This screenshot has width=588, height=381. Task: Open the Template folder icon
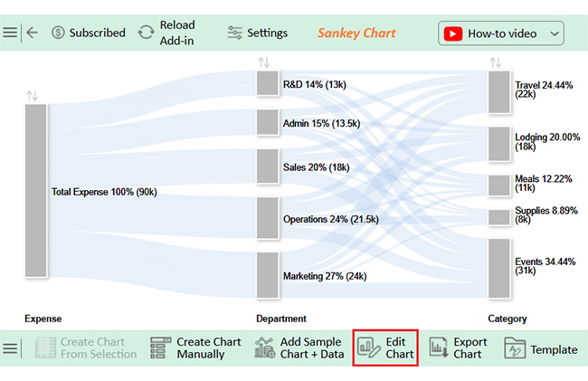(515, 348)
